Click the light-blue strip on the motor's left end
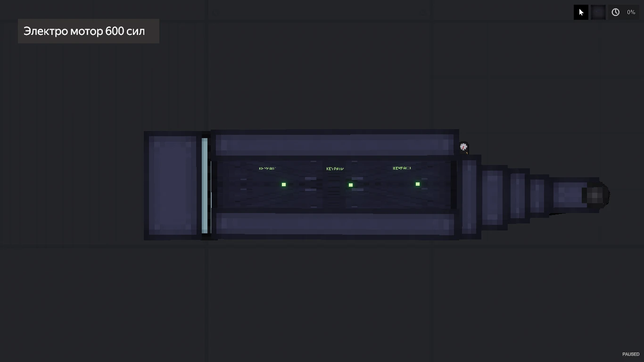The height and width of the screenshot is (362, 644). point(205,185)
